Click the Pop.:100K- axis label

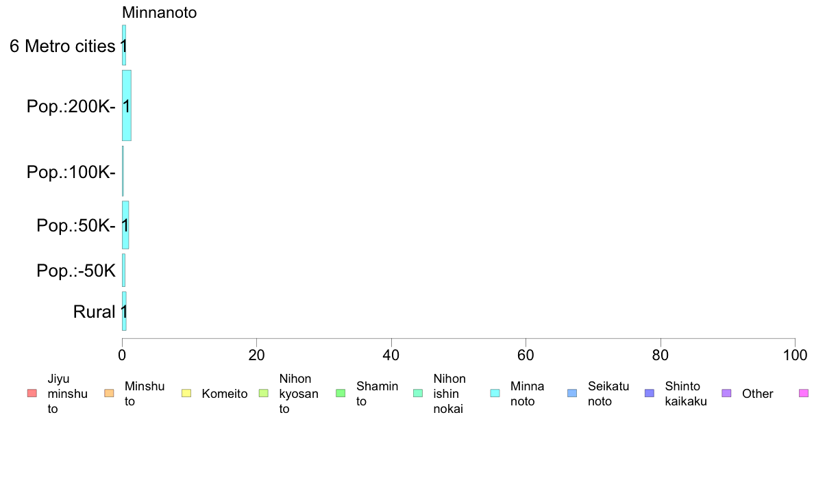tap(71, 172)
